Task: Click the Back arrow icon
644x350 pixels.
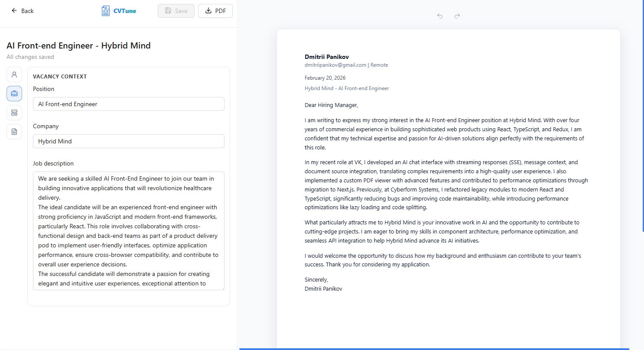Action: (14, 11)
